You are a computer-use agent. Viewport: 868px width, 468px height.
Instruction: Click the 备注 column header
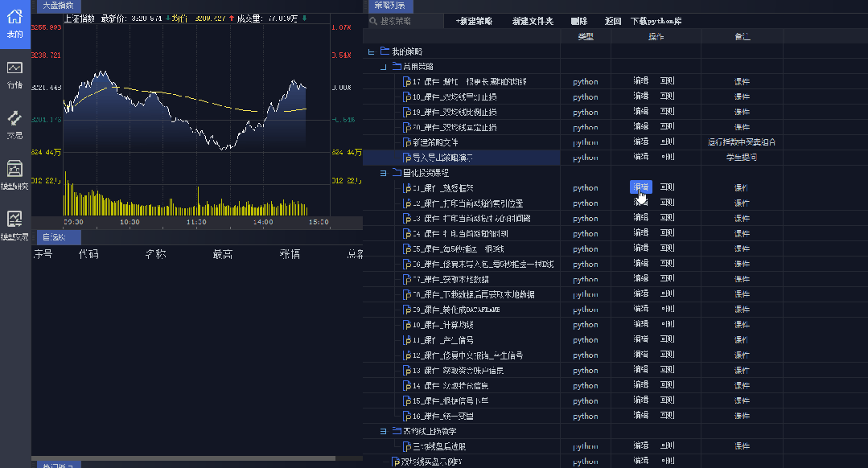pos(742,36)
